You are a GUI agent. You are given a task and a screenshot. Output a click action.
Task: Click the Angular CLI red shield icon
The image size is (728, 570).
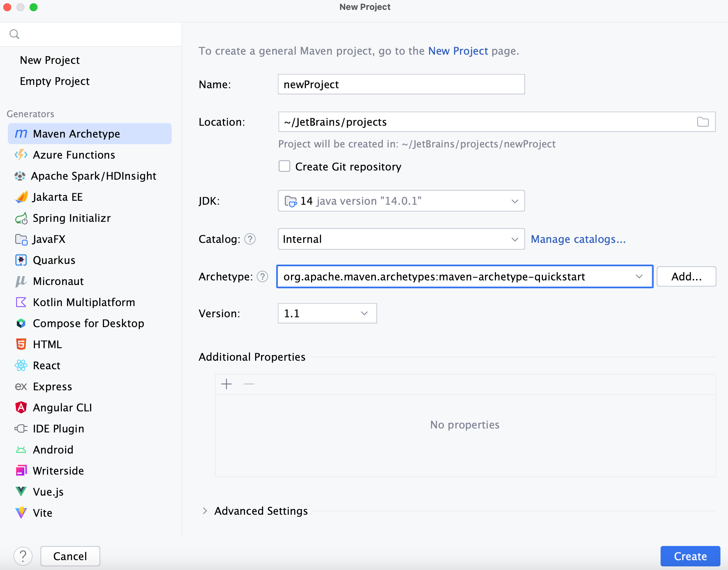21,407
